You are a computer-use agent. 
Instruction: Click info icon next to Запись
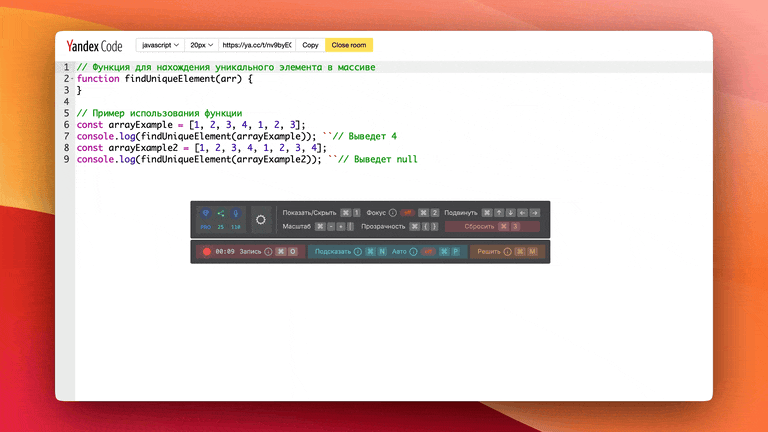pos(269,252)
